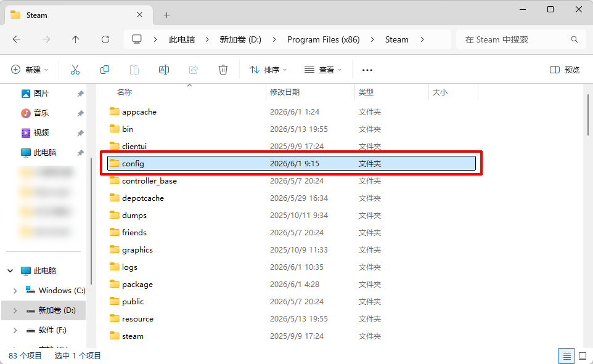Switch to details view icon in status bar
The image size is (593, 364).
(566, 356)
